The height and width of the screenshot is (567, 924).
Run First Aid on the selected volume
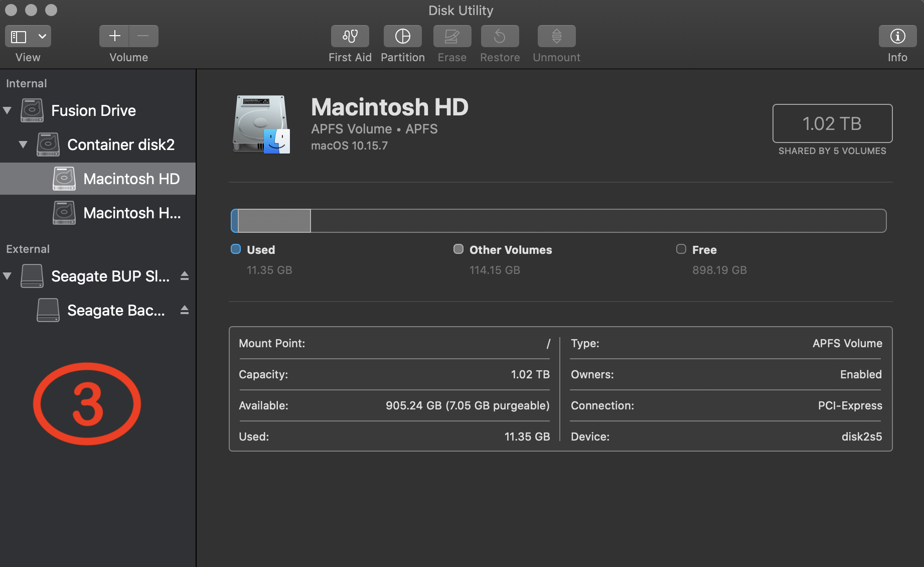coord(350,36)
